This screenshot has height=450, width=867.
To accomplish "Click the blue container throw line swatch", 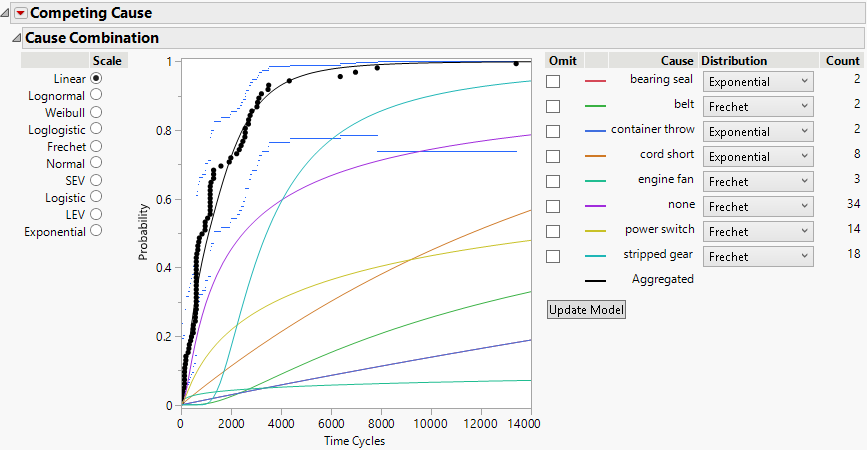I will (596, 131).
